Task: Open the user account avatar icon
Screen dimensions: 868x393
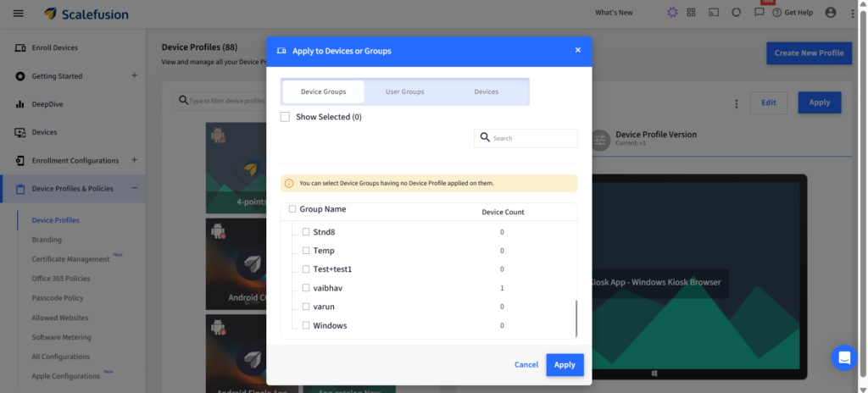Action: coord(831,12)
